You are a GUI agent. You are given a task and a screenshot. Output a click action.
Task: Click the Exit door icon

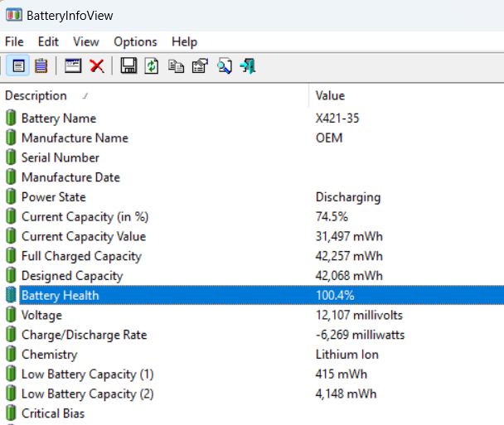[248, 66]
